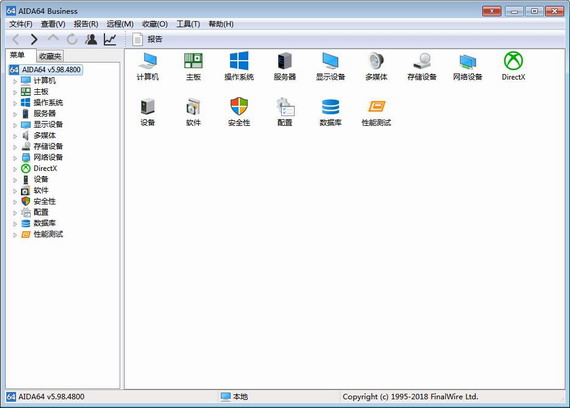Open the 配置 config icon in main panel
The height and width of the screenshot is (408, 570).
click(285, 112)
